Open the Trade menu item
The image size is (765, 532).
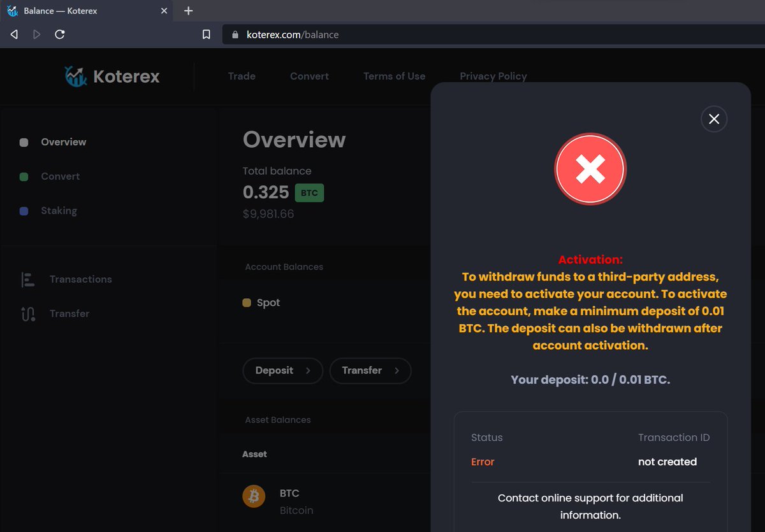pos(241,76)
